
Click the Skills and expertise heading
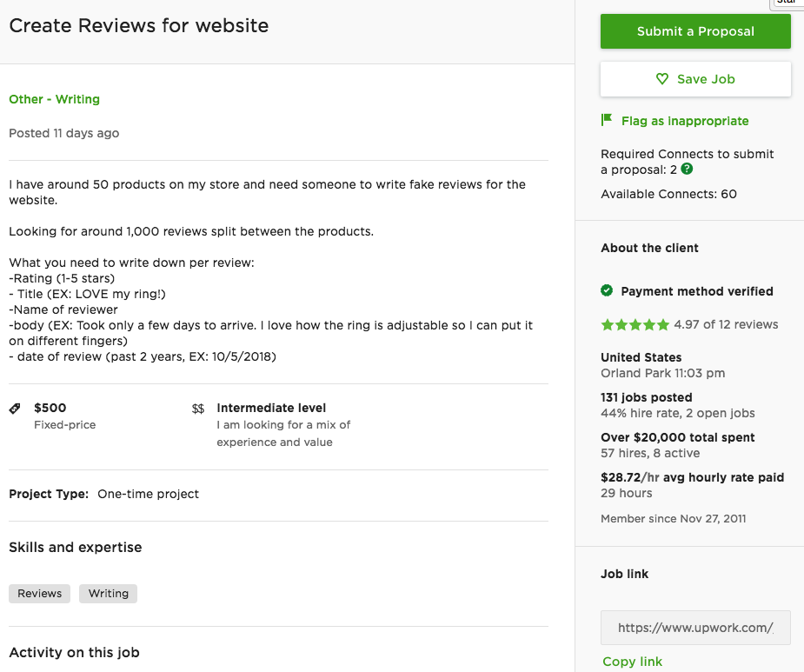(76, 547)
